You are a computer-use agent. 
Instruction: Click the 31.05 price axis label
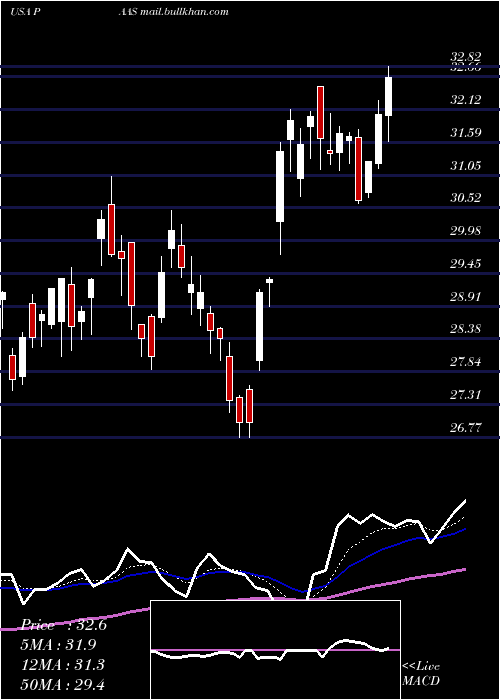pos(466,166)
